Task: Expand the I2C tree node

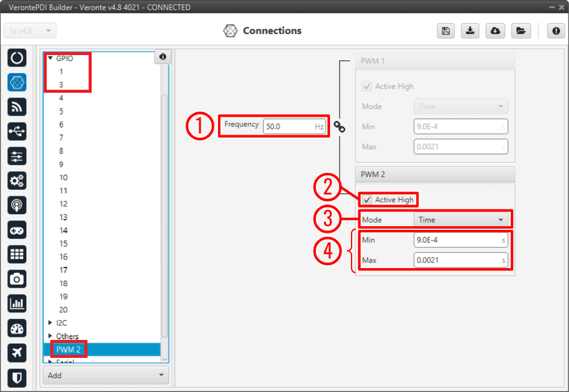Action: click(50, 323)
